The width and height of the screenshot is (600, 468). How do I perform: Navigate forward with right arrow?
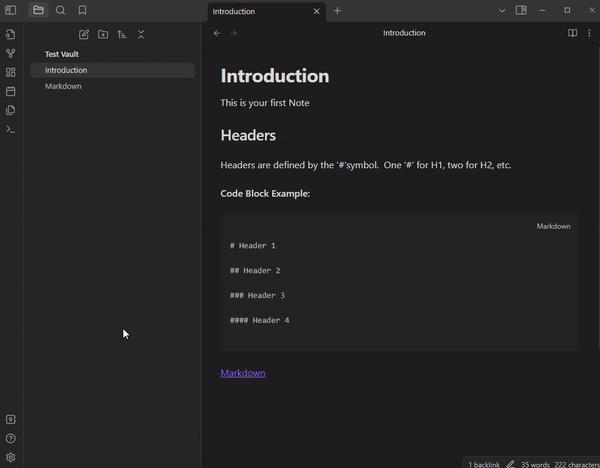tap(233, 33)
